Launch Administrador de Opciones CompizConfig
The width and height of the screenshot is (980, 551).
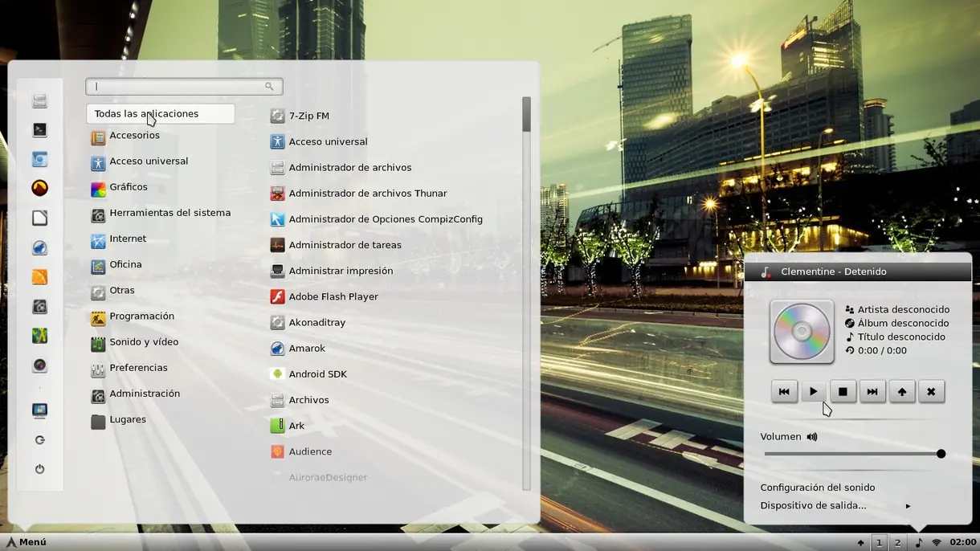point(377,218)
